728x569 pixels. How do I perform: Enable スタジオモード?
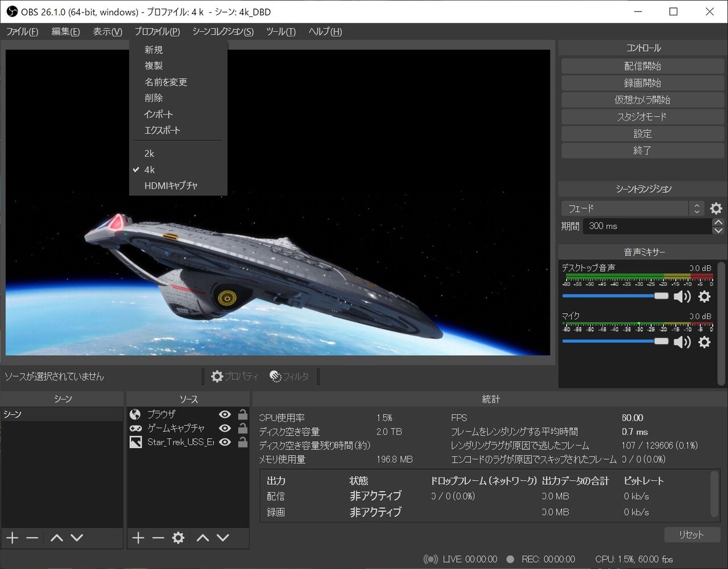(x=642, y=117)
